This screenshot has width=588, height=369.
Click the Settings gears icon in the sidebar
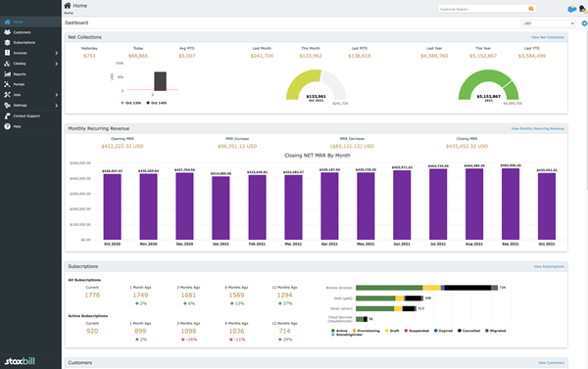click(x=7, y=106)
